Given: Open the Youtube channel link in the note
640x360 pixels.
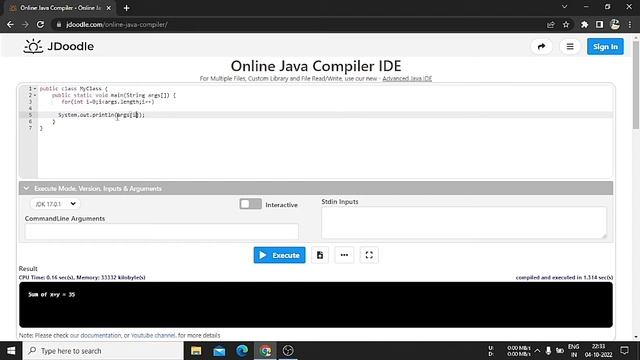Looking at the screenshot, I should click(x=153, y=335).
